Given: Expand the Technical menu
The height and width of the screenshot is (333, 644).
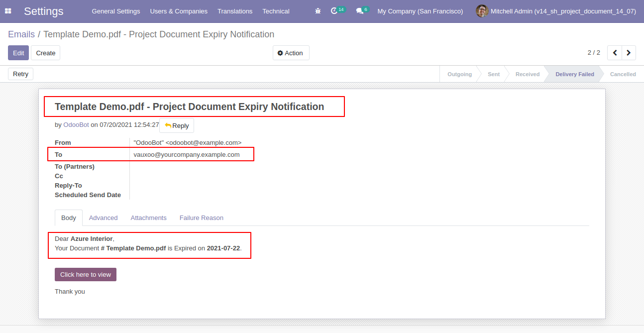Looking at the screenshot, I should pyautogui.click(x=276, y=11).
